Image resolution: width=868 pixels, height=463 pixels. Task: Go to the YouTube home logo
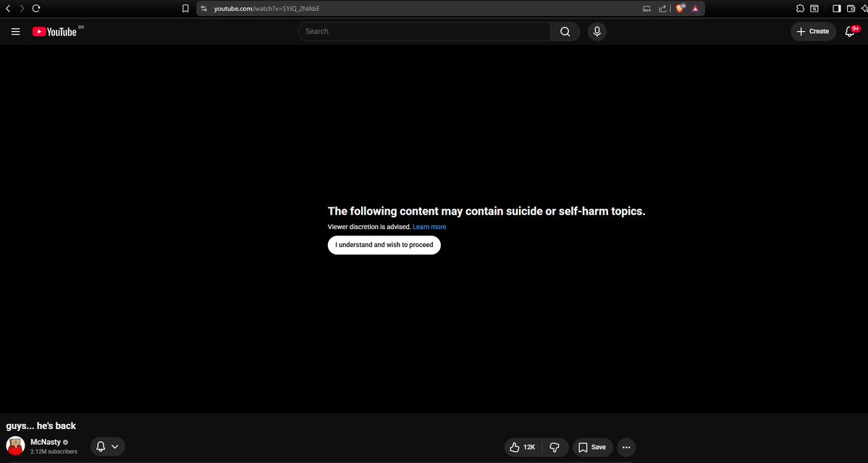pyautogui.click(x=54, y=32)
